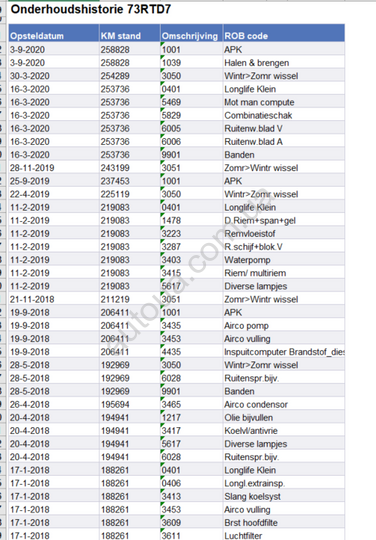Select the KM cell '254289'

click(130, 76)
